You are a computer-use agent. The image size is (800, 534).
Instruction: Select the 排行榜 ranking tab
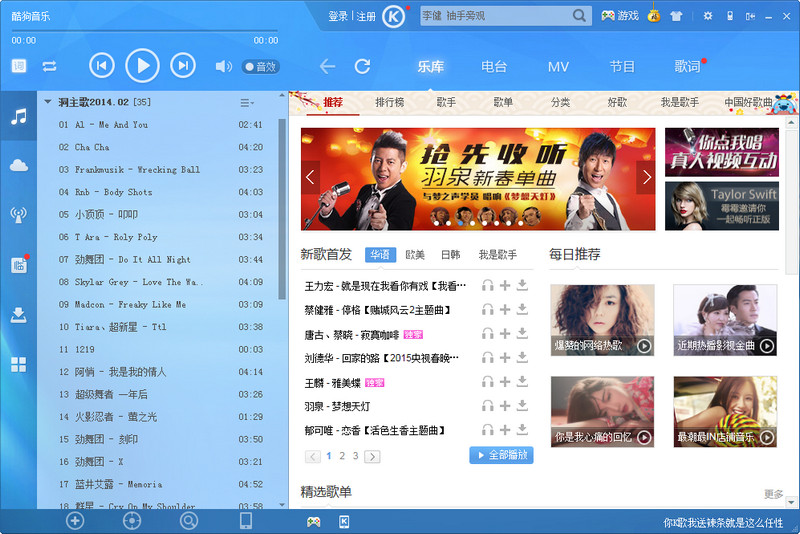coord(390,102)
